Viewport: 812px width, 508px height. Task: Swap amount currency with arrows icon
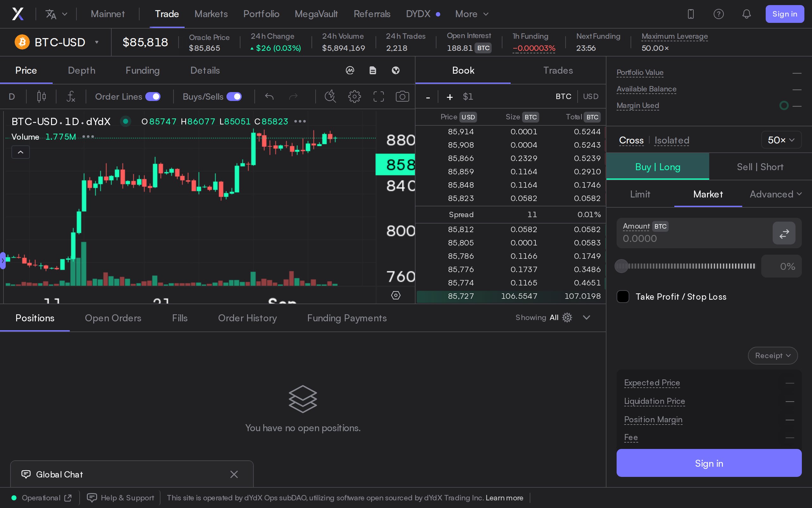784,233
